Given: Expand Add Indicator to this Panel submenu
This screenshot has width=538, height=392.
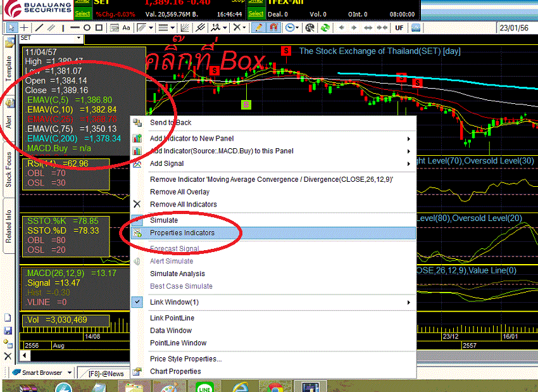Looking at the screenshot, I should coord(273,151).
